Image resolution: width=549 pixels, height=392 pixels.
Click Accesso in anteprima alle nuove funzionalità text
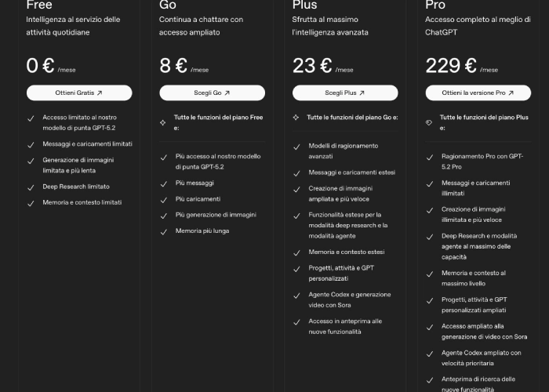click(x=345, y=326)
